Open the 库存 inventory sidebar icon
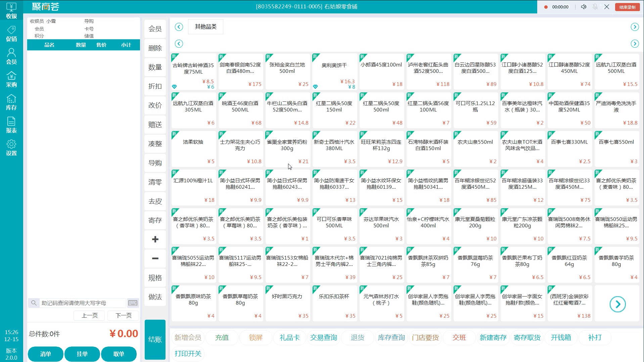This screenshot has width=644, height=362. [11, 102]
